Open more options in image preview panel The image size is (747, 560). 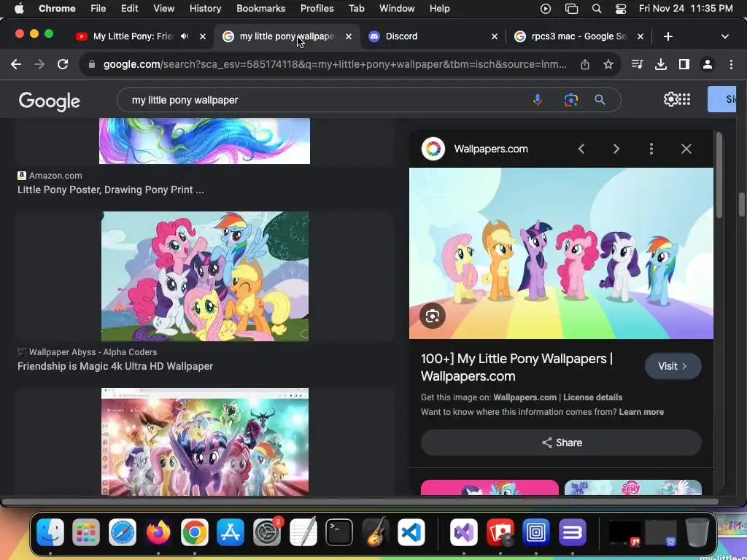(x=651, y=149)
